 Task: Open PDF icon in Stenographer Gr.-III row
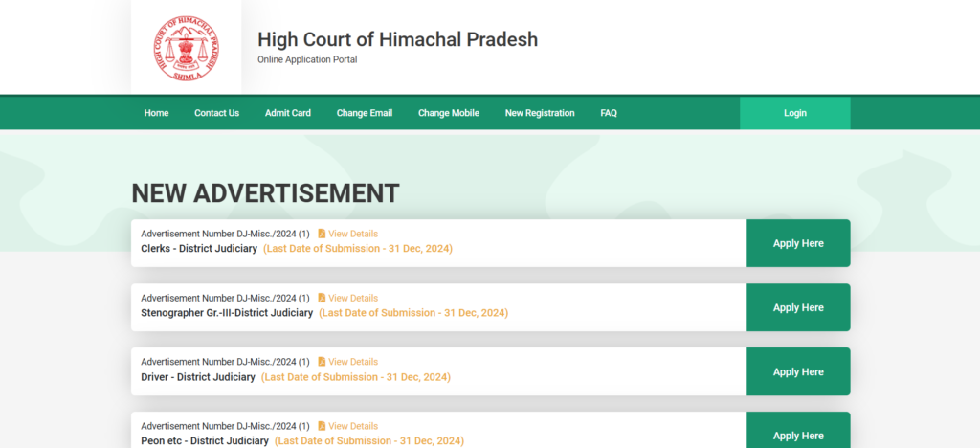tap(322, 298)
